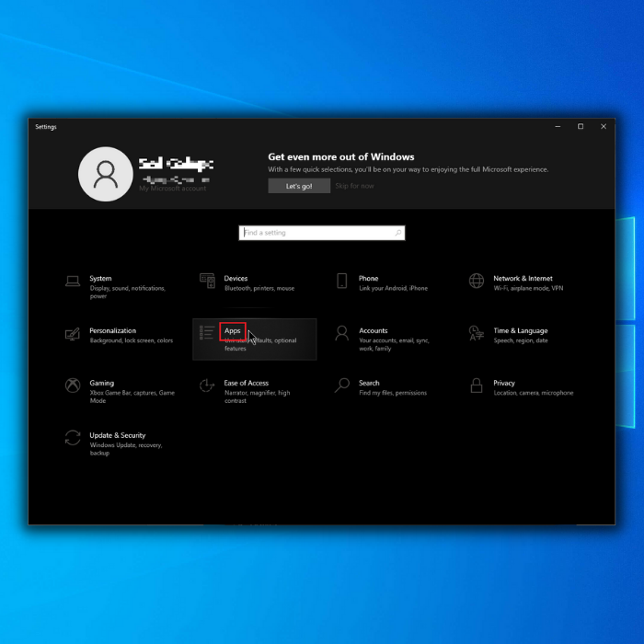Open the Search magnifier category icon

(341, 385)
